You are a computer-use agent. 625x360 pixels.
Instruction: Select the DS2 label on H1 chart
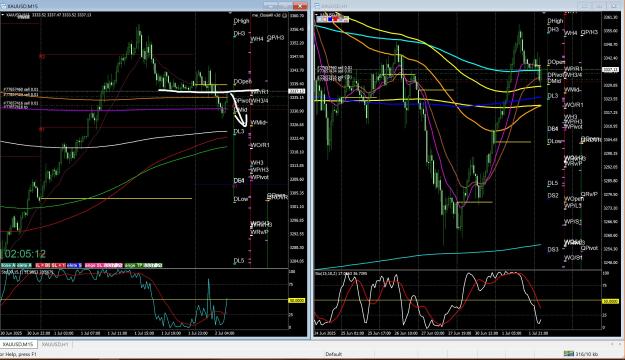pos(553,196)
